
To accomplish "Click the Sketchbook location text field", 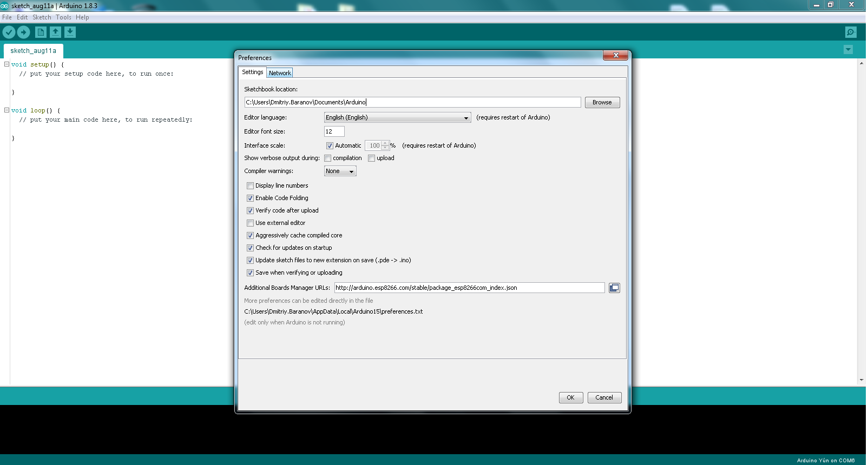I will pyautogui.click(x=413, y=102).
